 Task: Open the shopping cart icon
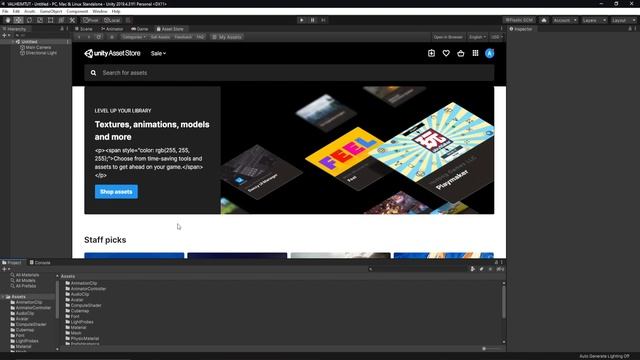(x=461, y=53)
